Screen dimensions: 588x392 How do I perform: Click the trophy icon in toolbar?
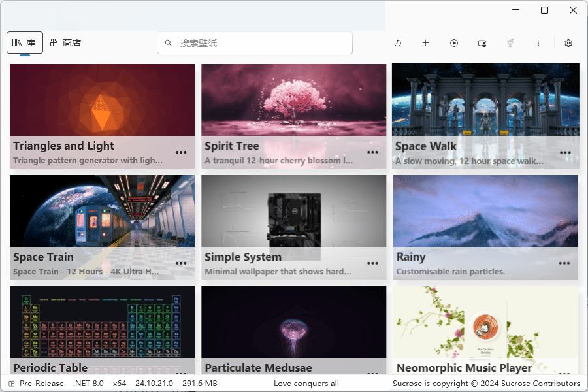510,43
